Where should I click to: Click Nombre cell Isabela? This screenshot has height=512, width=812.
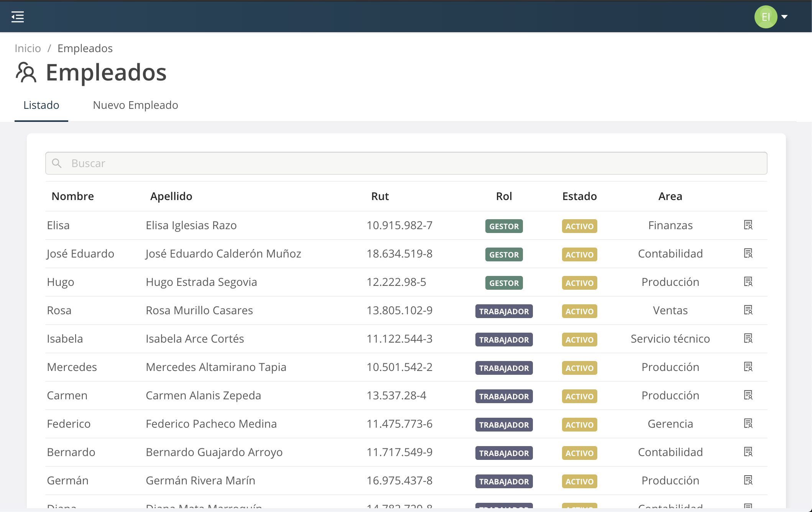[x=65, y=339]
